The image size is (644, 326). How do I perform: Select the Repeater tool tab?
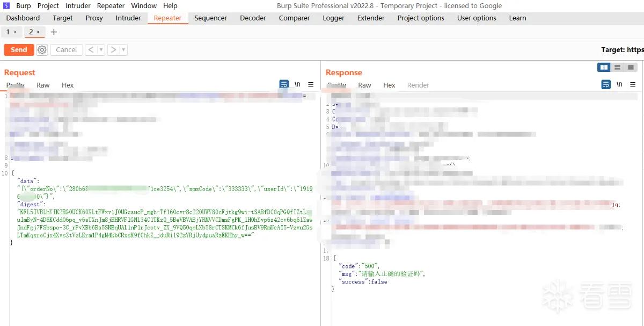(167, 18)
